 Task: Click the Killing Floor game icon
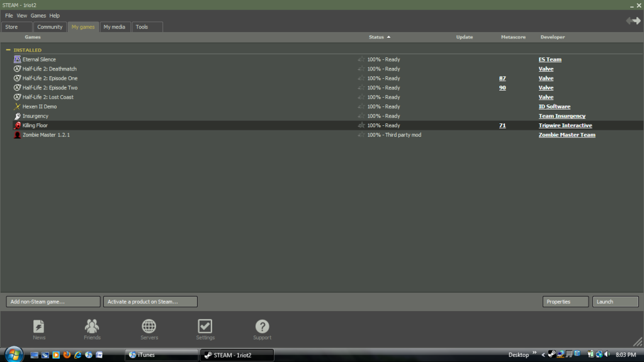(17, 125)
